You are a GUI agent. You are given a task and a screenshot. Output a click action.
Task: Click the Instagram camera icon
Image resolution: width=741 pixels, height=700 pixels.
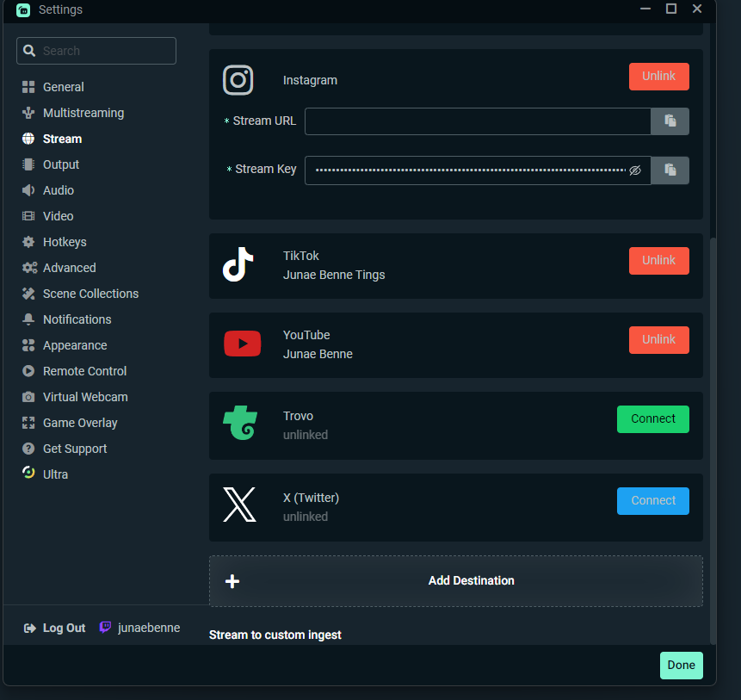click(238, 80)
